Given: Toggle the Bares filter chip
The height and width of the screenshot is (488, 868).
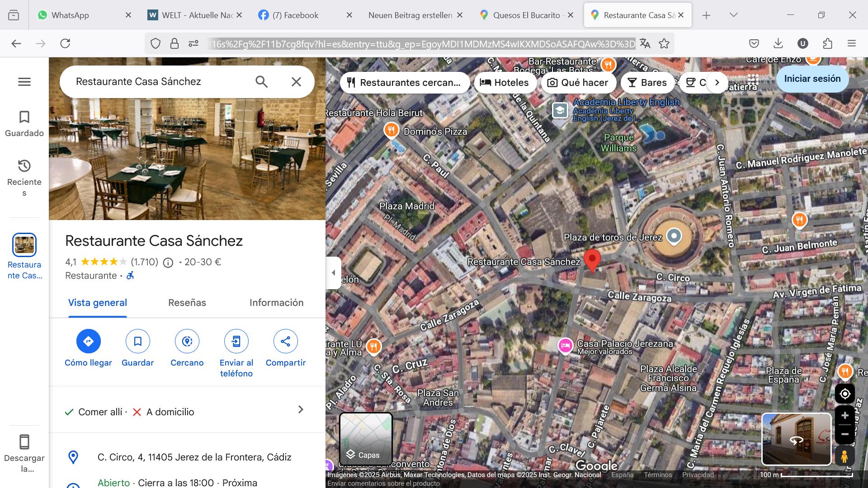Looking at the screenshot, I should point(647,83).
